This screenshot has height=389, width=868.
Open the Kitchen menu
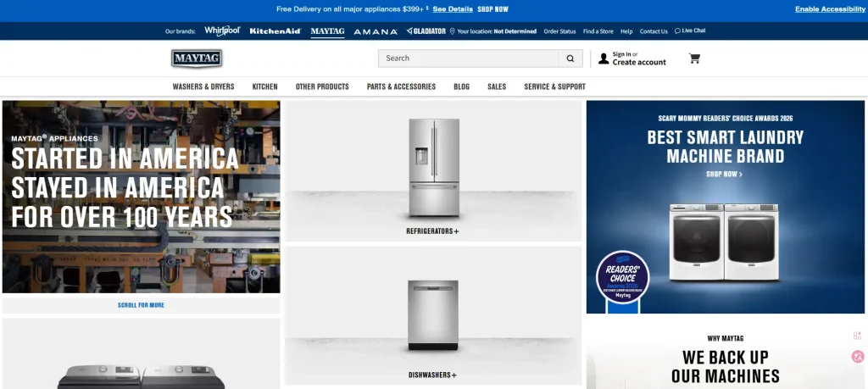click(x=264, y=87)
